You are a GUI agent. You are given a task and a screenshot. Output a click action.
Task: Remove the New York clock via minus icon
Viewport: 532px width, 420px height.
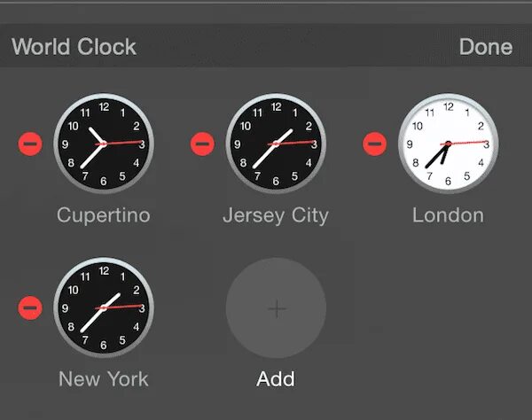tap(30, 307)
